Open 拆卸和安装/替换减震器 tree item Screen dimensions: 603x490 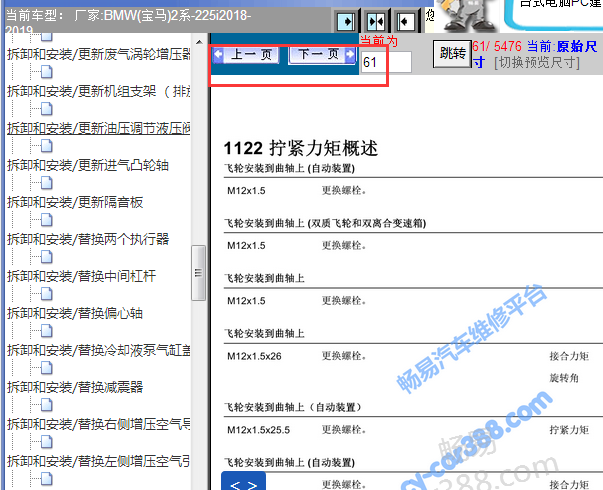(x=75, y=387)
